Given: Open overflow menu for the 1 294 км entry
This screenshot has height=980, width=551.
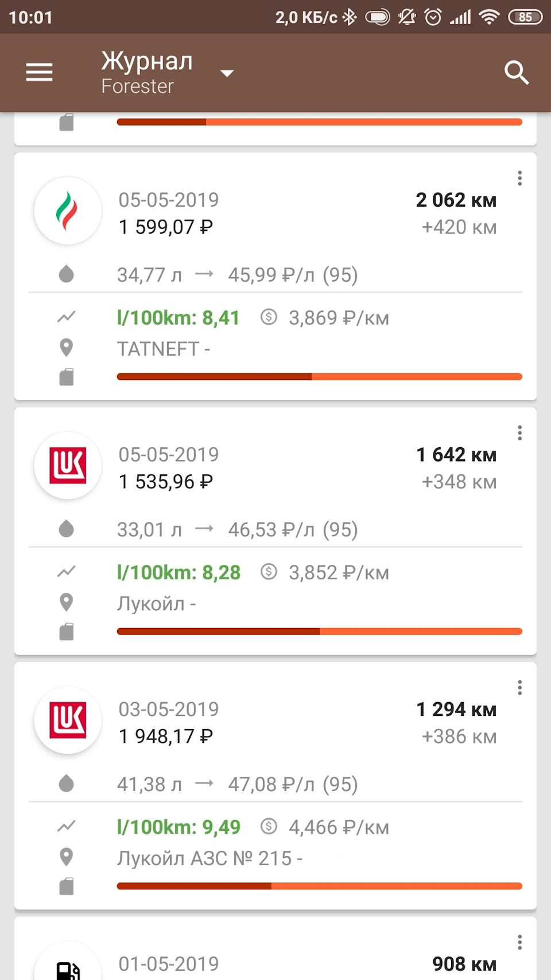Looking at the screenshot, I should pos(519,688).
